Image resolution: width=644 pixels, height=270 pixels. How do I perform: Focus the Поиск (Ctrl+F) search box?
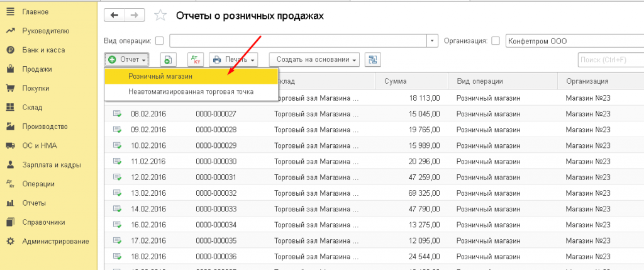pyautogui.click(x=611, y=60)
